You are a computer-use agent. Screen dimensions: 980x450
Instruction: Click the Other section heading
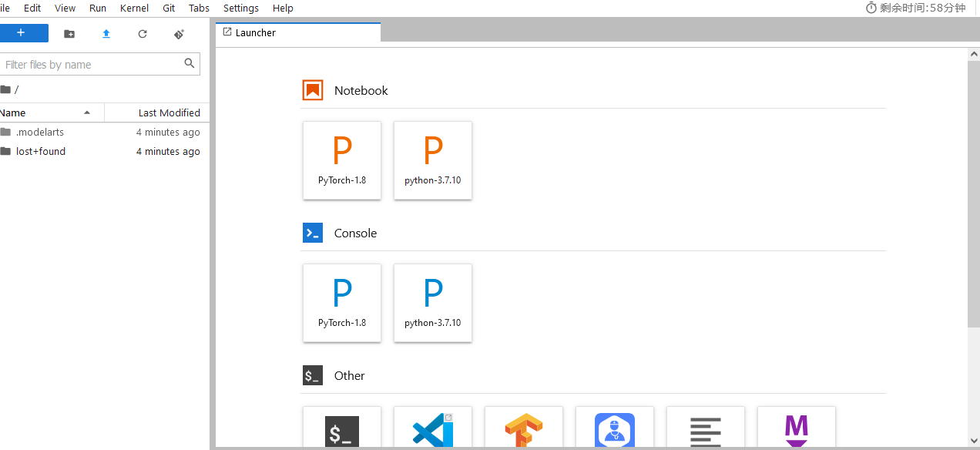click(x=350, y=375)
